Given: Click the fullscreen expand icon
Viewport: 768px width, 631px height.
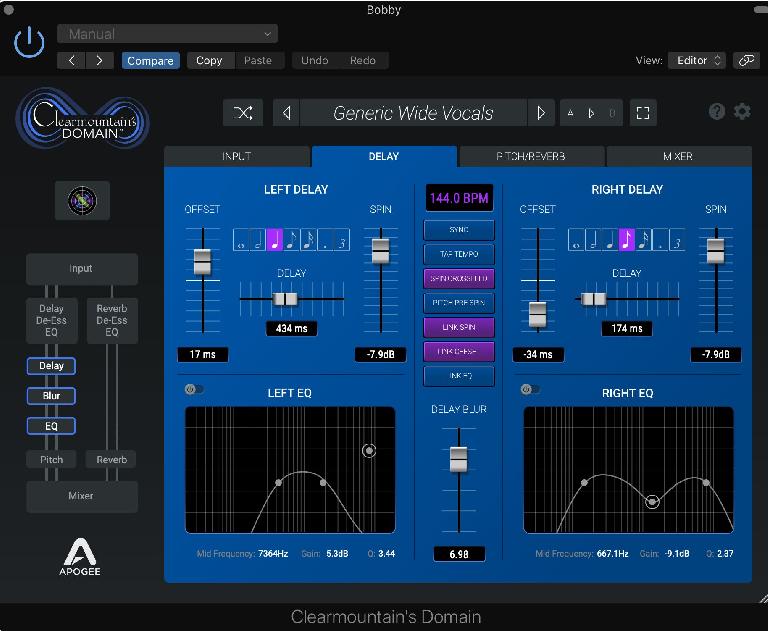Looking at the screenshot, I should tap(643, 113).
